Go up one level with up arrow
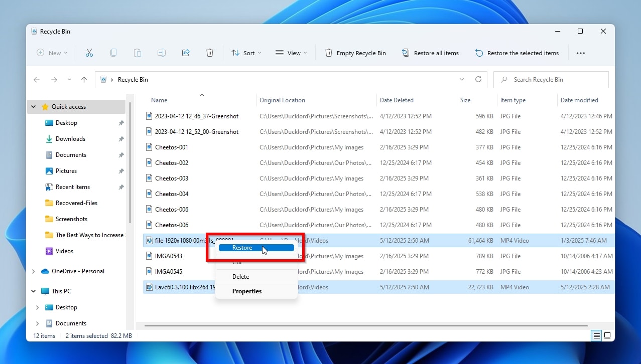Image resolution: width=641 pixels, height=364 pixels. (x=84, y=80)
